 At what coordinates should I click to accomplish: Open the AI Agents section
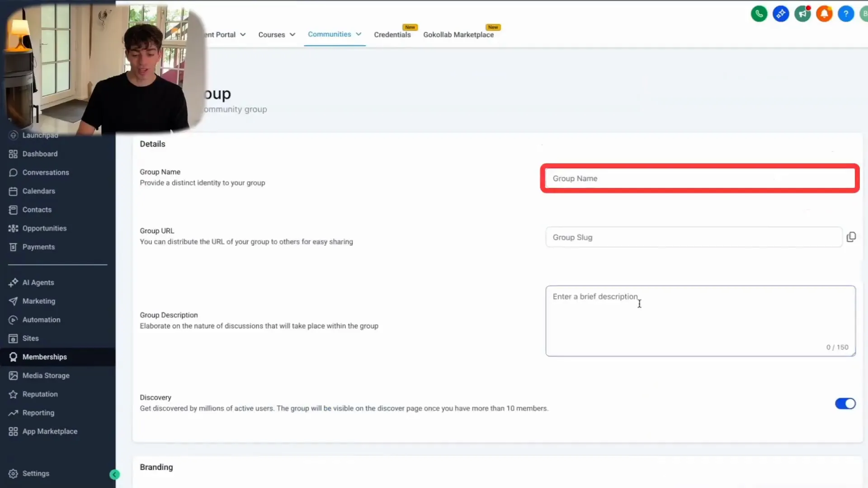(x=38, y=282)
